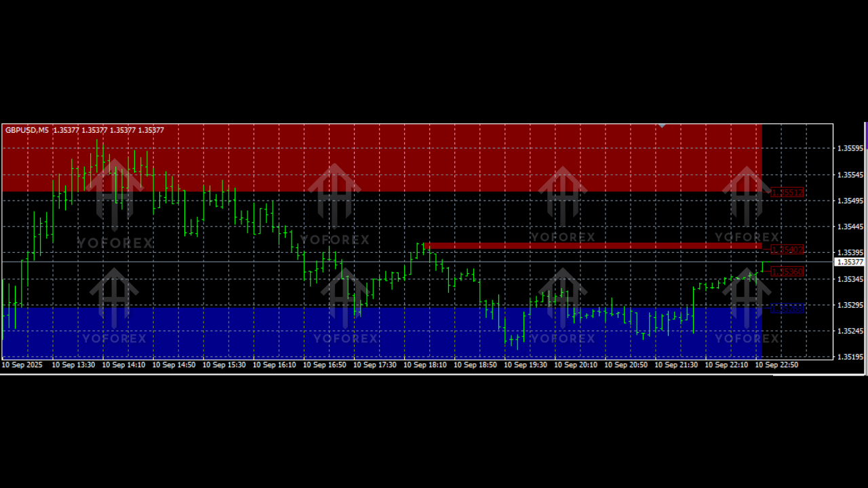Click the chart shift triangle marker
This screenshot has height=488, width=868.
[x=662, y=125]
